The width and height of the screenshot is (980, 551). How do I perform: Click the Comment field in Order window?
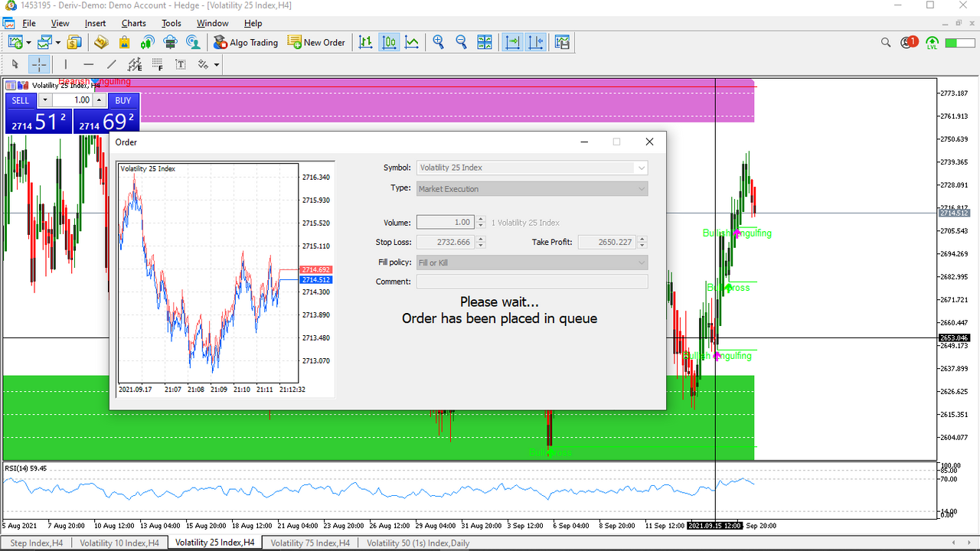point(532,282)
